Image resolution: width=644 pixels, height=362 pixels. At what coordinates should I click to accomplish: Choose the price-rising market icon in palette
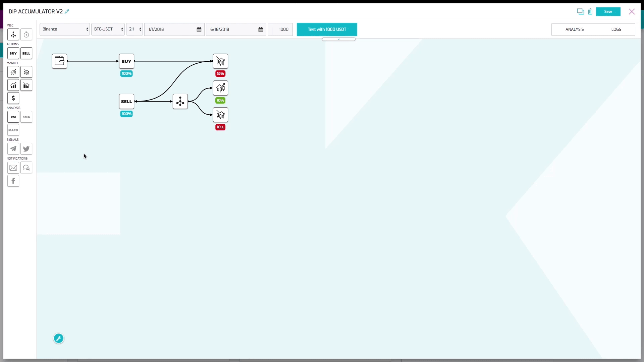[x=13, y=72]
